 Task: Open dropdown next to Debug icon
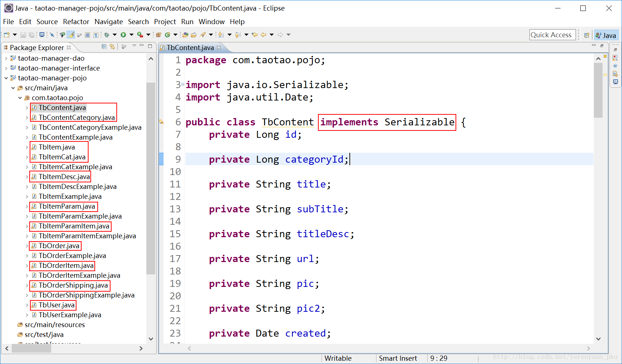[115, 35]
